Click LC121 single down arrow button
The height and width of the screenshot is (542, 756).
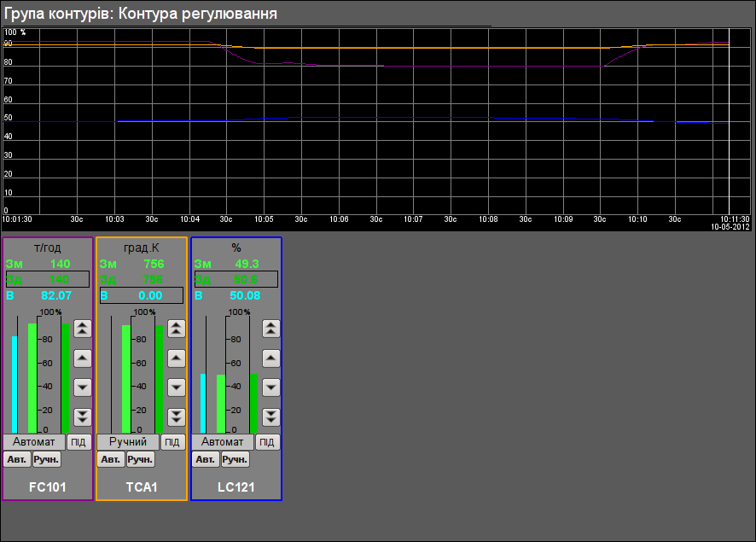click(271, 388)
